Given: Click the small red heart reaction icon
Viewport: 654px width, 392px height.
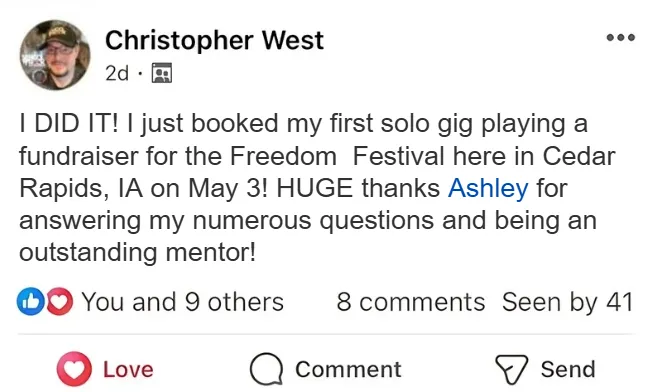Looking at the screenshot, I should [60, 302].
